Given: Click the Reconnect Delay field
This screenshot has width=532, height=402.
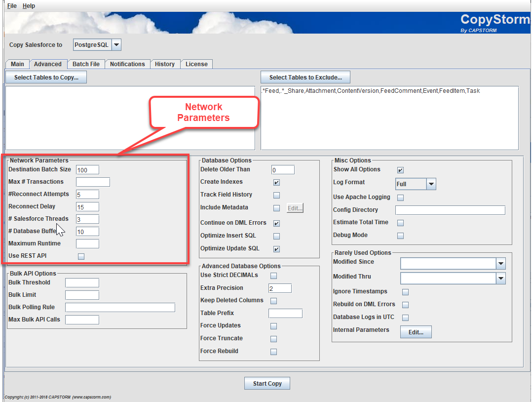Looking at the screenshot, I should [87, 207].
